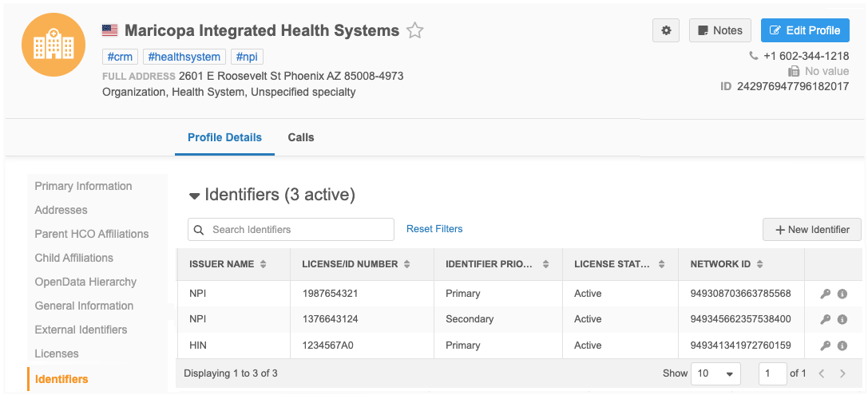
Task: Click key icon in the 1987654321 row
Action: 825,294
